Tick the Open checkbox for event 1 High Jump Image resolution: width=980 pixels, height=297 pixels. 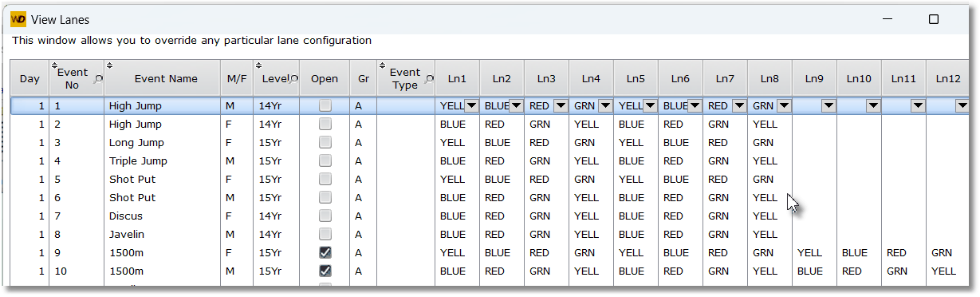pyautogui.click(x=325, y=105)
